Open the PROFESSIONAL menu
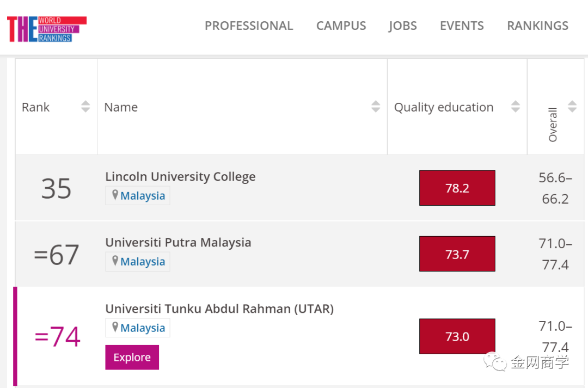This screenshot has height=388, width=588. point(249,26)
